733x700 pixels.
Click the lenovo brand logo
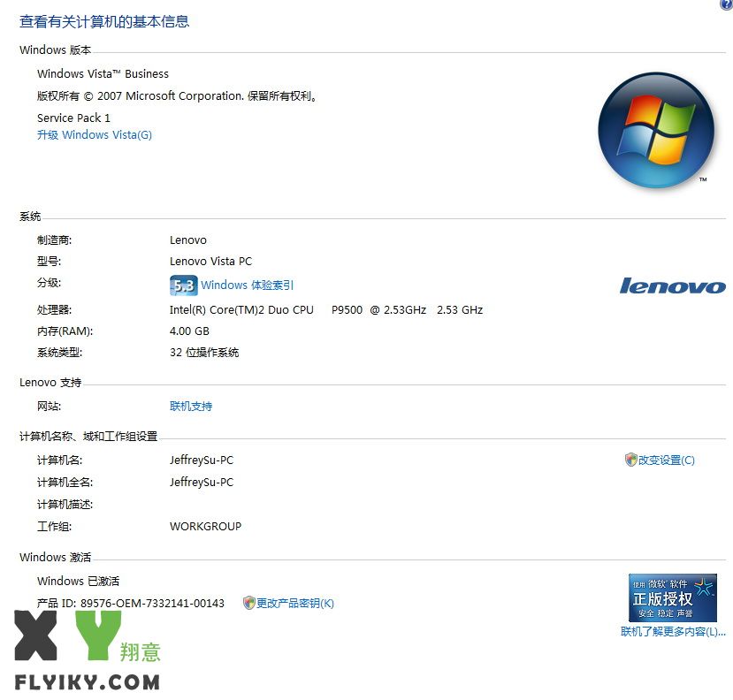(673, 285)
